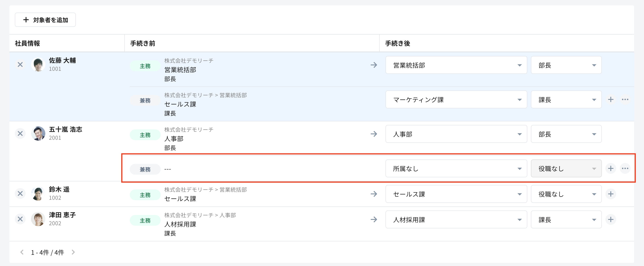Open マーケティング課 department dropdown

click(456, 100)
